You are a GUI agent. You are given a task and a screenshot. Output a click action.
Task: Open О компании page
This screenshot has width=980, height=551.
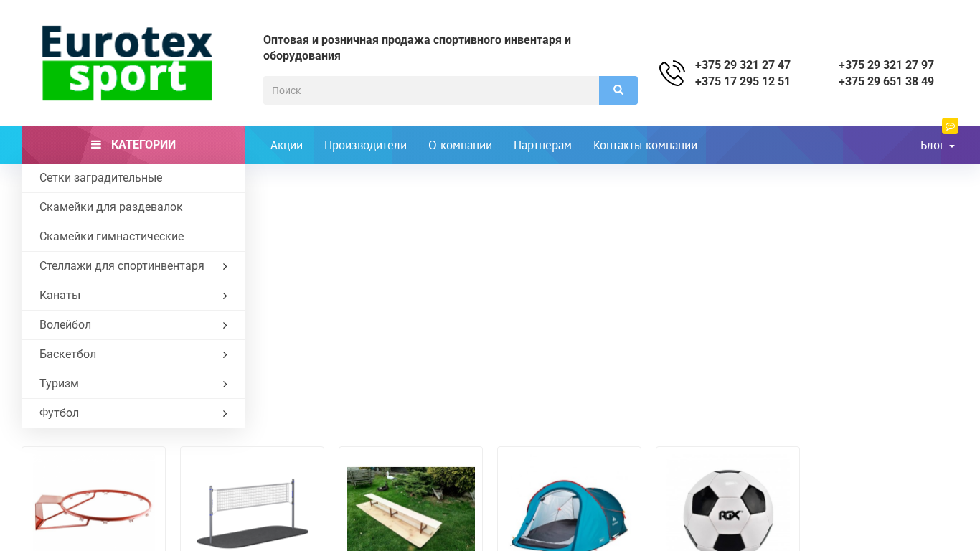tap(460, 145)
